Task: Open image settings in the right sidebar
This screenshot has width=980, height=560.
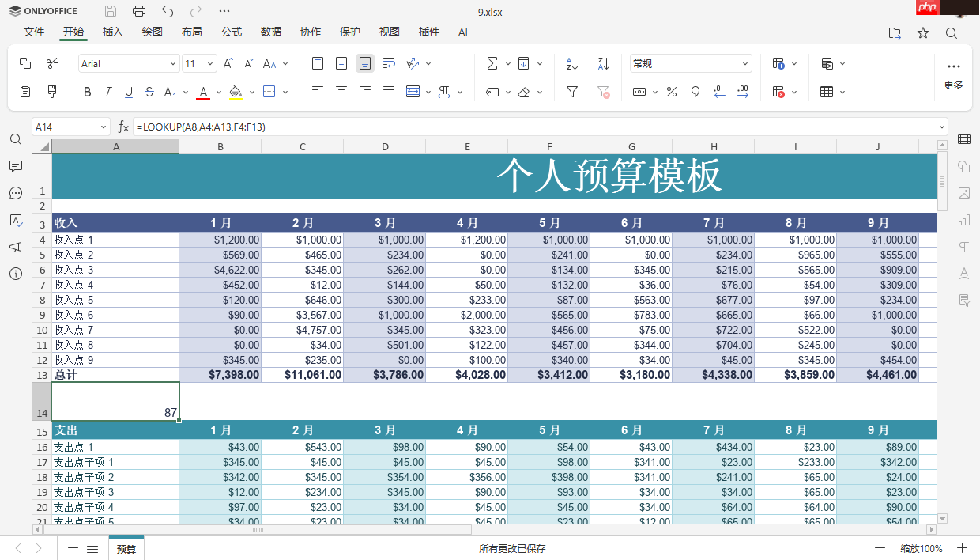Action: (x=963, y=193)
